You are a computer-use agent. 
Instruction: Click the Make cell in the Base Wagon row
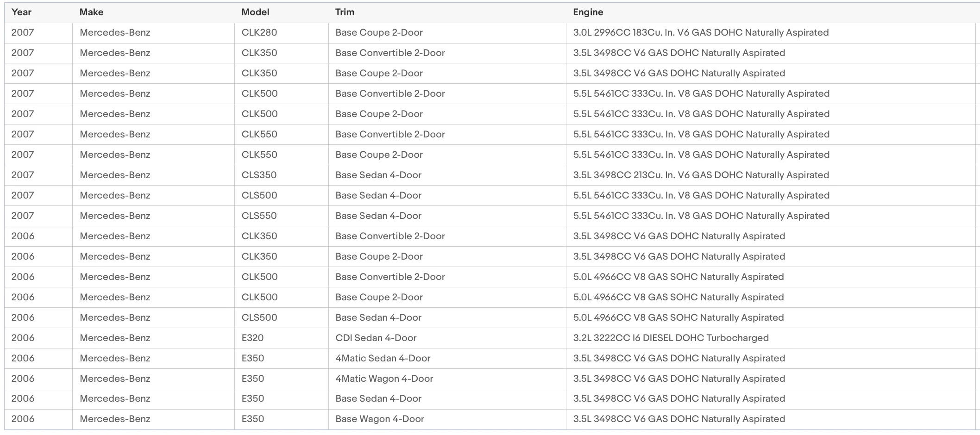pos(153,419)
